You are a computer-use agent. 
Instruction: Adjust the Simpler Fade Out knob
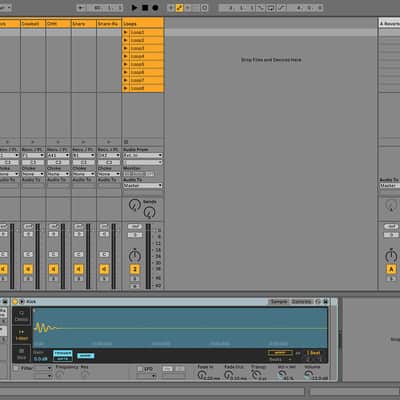click(228, 375)
